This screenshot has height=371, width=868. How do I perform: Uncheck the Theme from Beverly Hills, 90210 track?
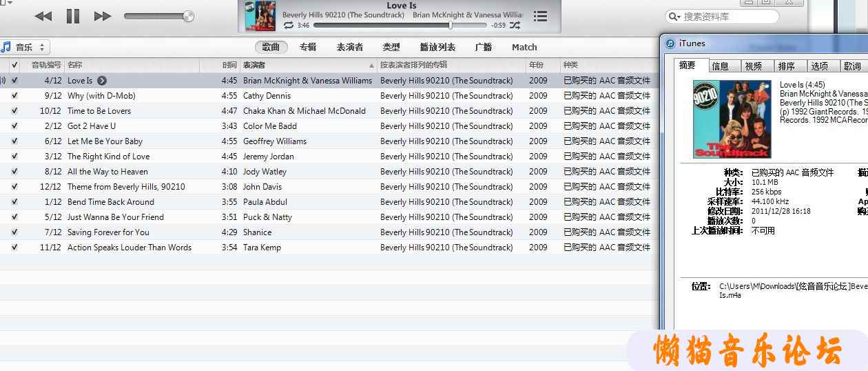click(x=14, y=187)
